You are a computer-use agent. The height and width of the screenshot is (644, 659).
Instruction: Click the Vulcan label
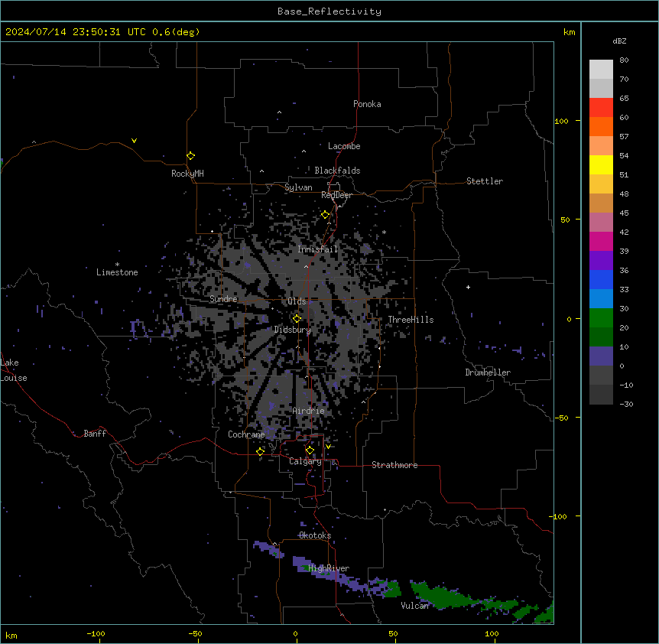pos(415,606)
